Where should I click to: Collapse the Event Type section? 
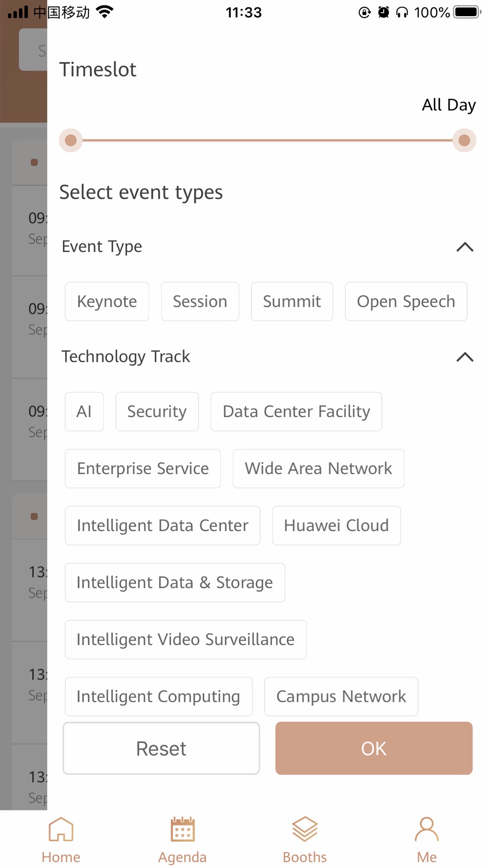(465, 247)
